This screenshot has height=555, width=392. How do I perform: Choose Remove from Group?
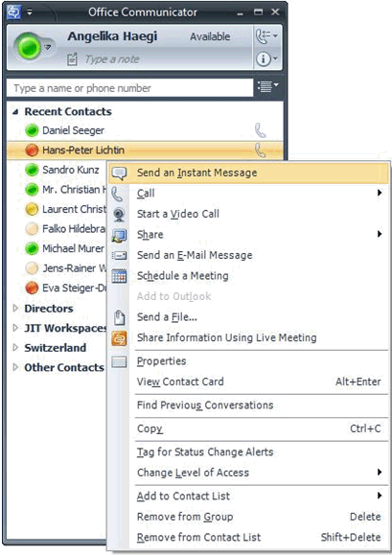(248, 517)
